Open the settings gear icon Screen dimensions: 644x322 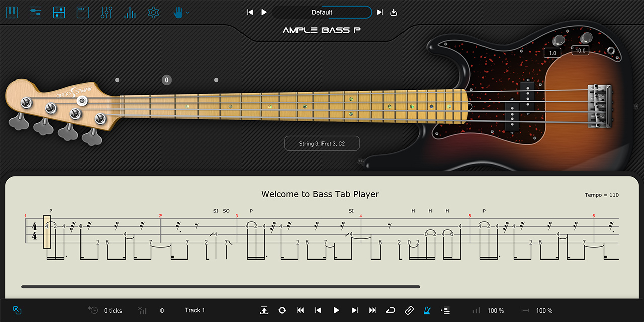pyautogui.click(x=154, y=12)
